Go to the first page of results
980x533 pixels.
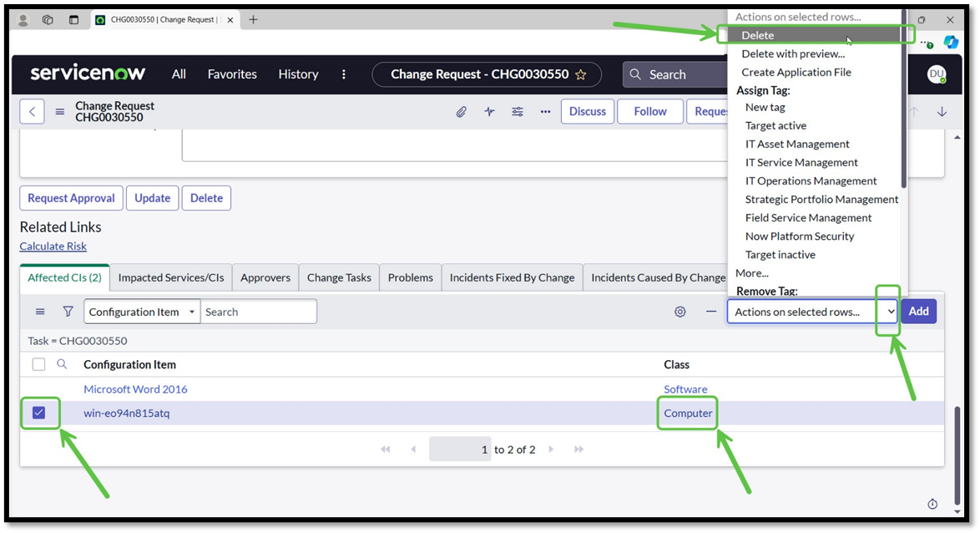click(386, 449)
